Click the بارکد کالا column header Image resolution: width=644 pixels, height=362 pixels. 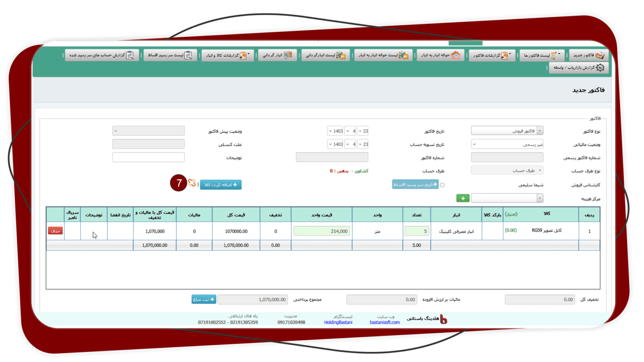click(x=492, y=215)
